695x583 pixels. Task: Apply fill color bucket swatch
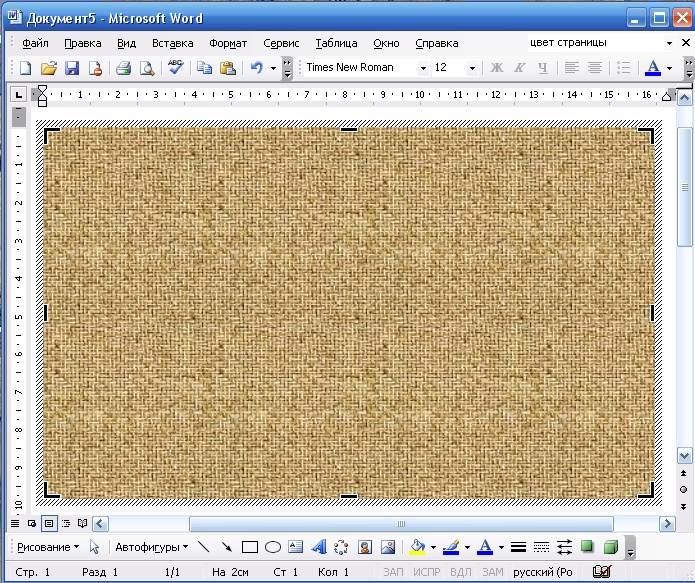[x=418, y=547]
